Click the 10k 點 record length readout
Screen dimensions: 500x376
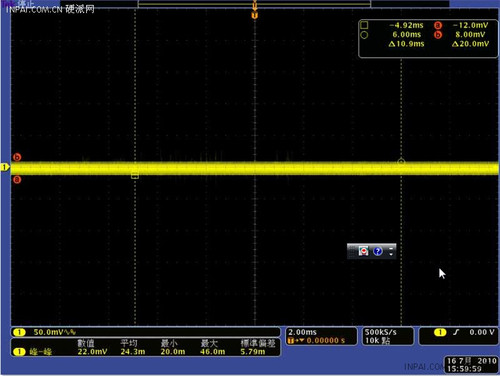pos(377,341)
